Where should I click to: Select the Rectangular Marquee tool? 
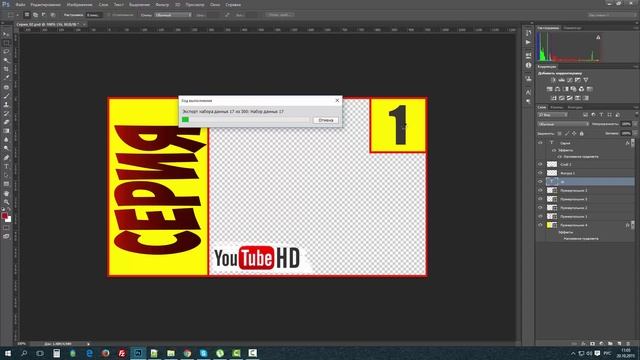[x=6, y=43]
